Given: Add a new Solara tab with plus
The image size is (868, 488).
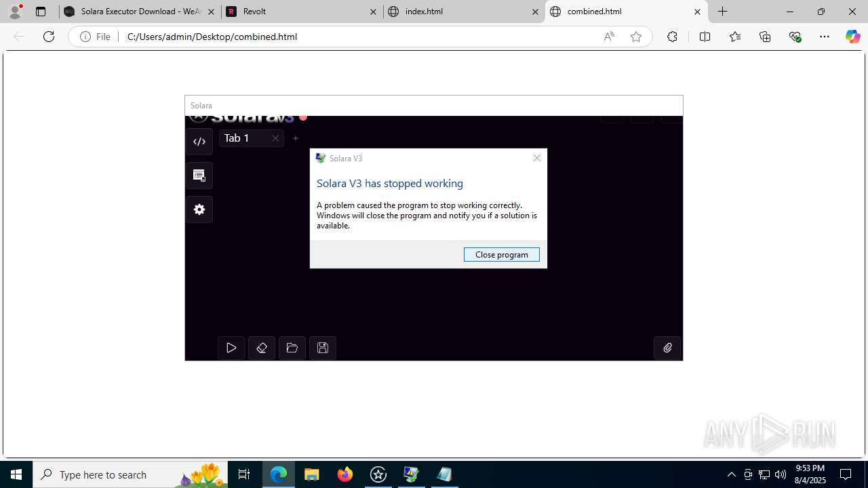Looking at the screenshot, I should (x=296, y=138).
